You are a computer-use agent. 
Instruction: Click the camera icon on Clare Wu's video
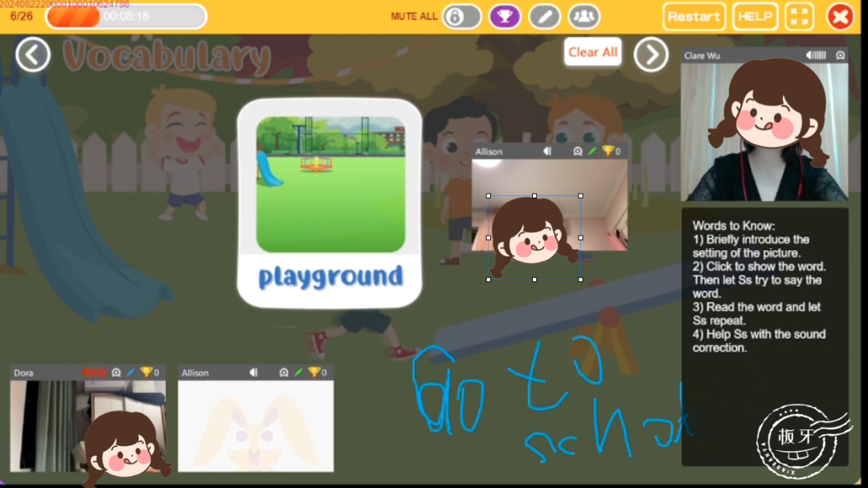841,55
